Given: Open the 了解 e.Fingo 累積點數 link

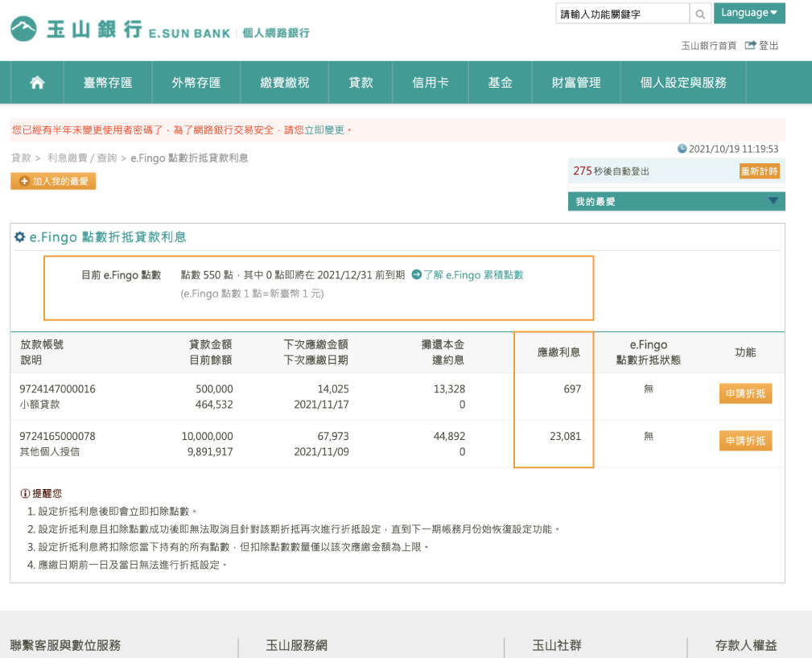Looking at the screenshot, I should click(473, 275).
